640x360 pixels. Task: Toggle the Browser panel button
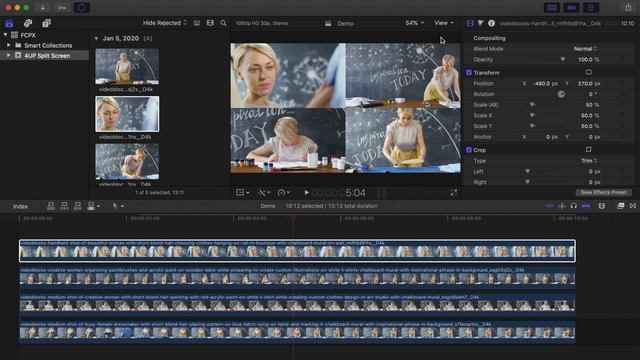(x=551, y=7)
